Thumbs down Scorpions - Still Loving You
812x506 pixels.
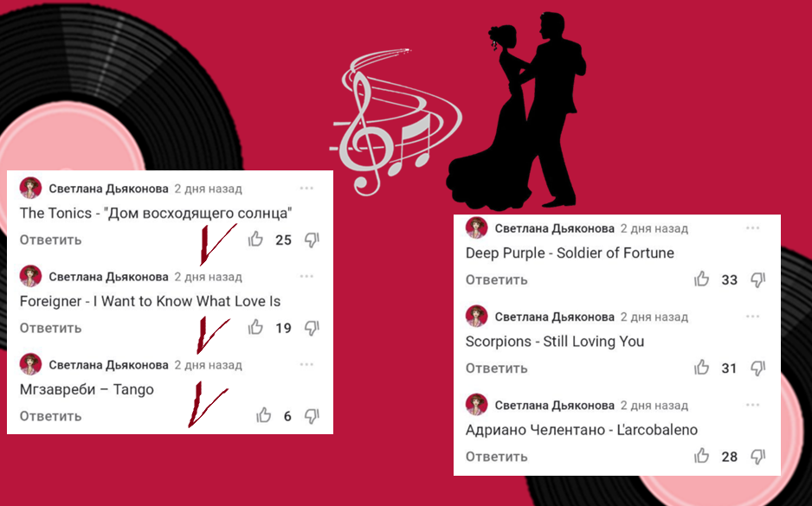click(x=758, y=368)
